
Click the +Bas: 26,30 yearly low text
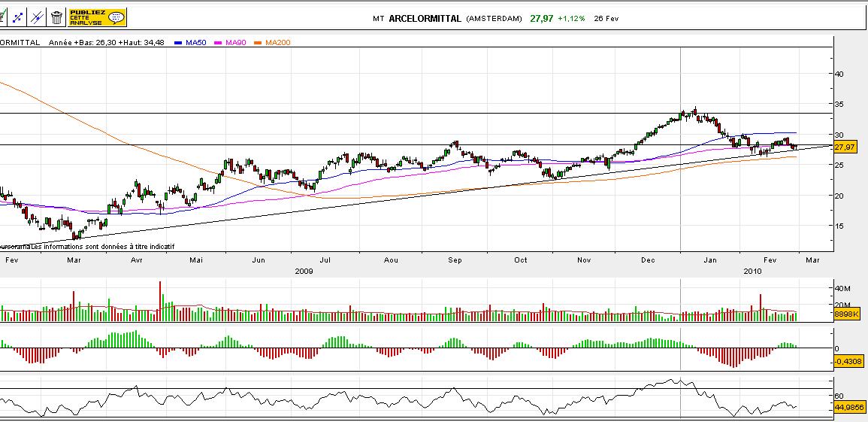pos(98,43)
